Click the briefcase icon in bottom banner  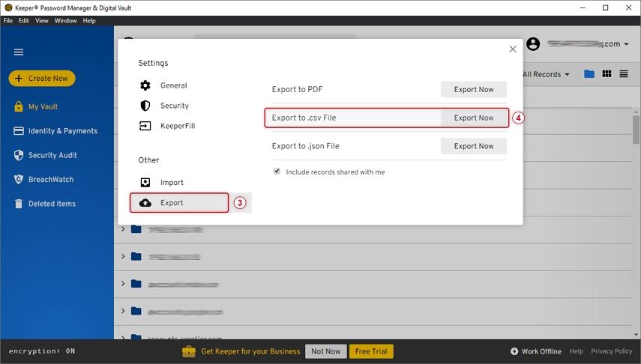188,351
